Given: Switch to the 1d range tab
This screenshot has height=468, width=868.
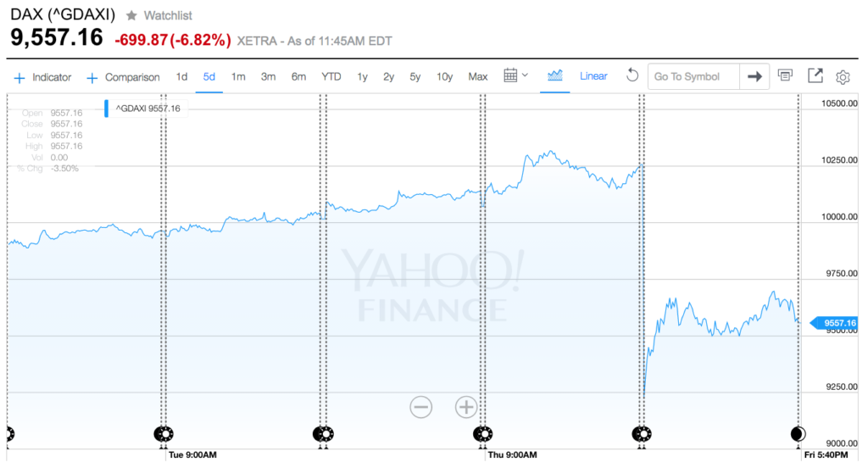Looking at the screenshot, I should [x=181, y=77].
